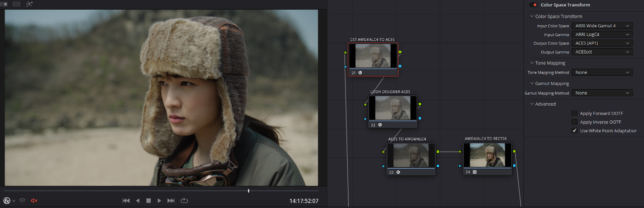Collapse the Color Space Transform section

click(x=532, y=16)
